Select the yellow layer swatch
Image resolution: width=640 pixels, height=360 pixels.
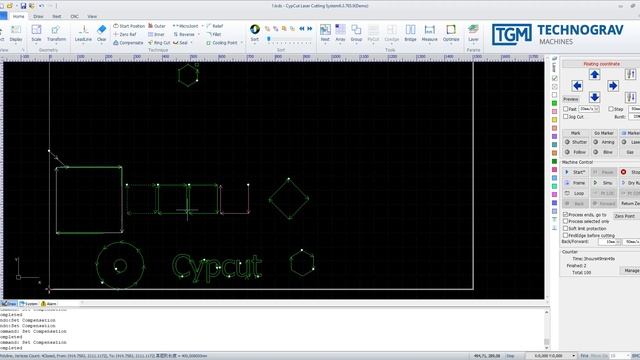554,120
